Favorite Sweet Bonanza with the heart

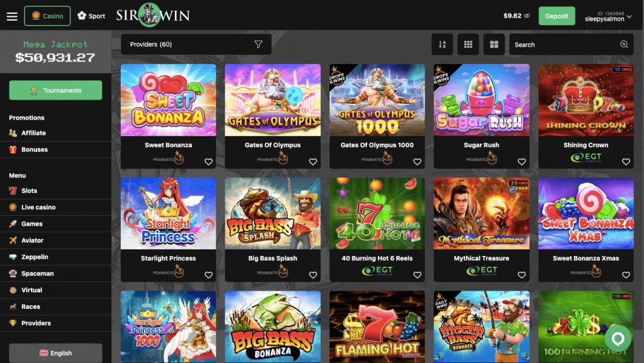click(209, 162)
